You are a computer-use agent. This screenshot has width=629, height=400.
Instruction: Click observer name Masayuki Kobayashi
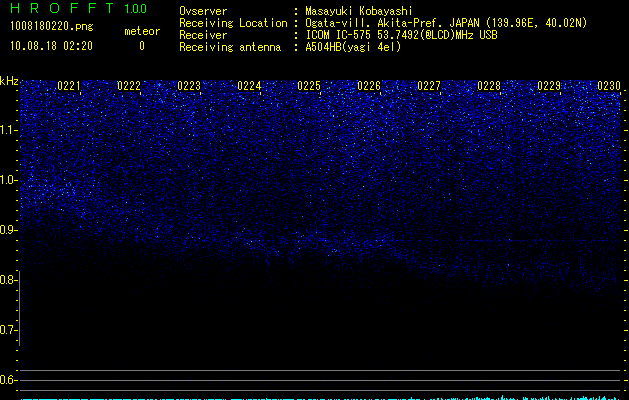(359, 11)
